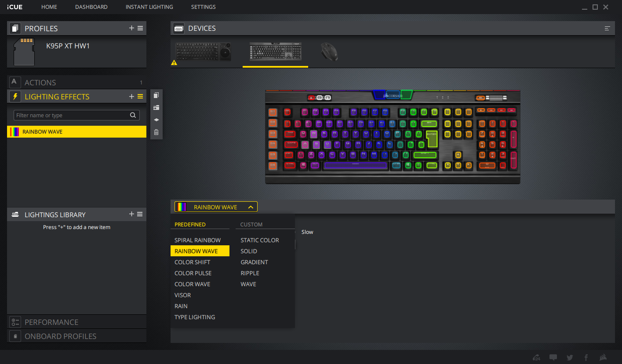Click the spacebar on the keyboard preview
This screenshot has width=622, height=364.
pos(355,165)
